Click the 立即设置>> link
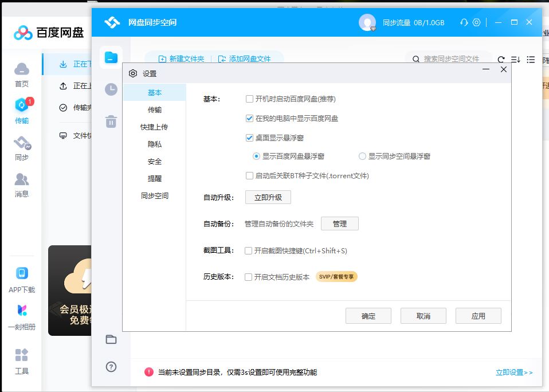Screen dimensions: 549x392 tap(514, 373)
